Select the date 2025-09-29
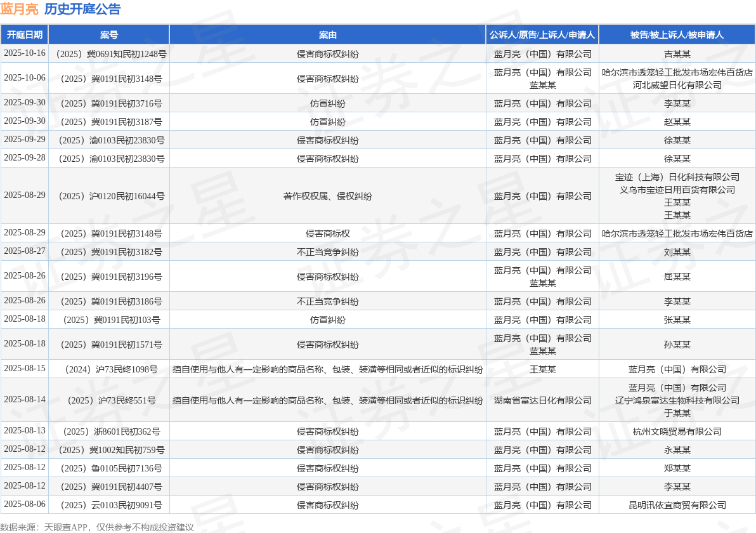The width and height of the screenshot is (756, 533). [25, 140]
